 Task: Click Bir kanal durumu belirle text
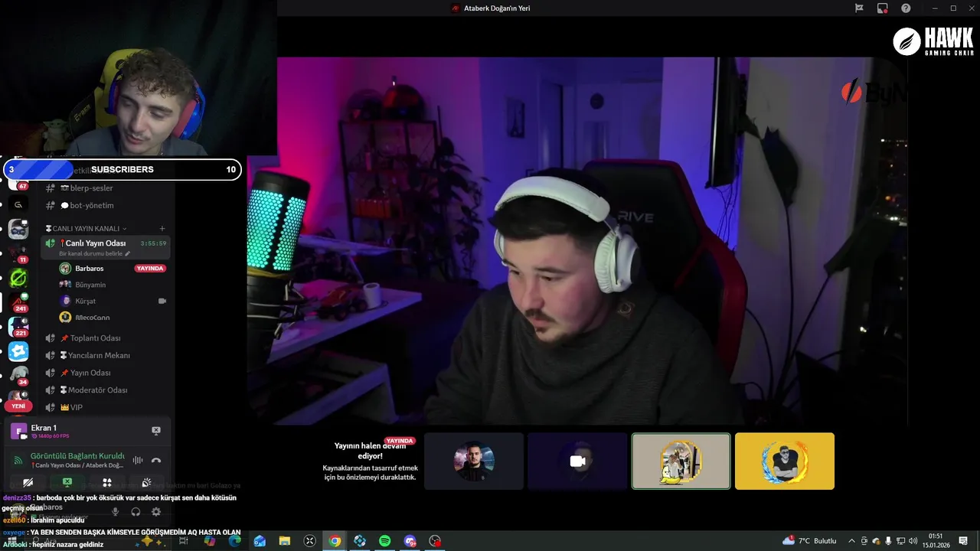pos(90,253)
